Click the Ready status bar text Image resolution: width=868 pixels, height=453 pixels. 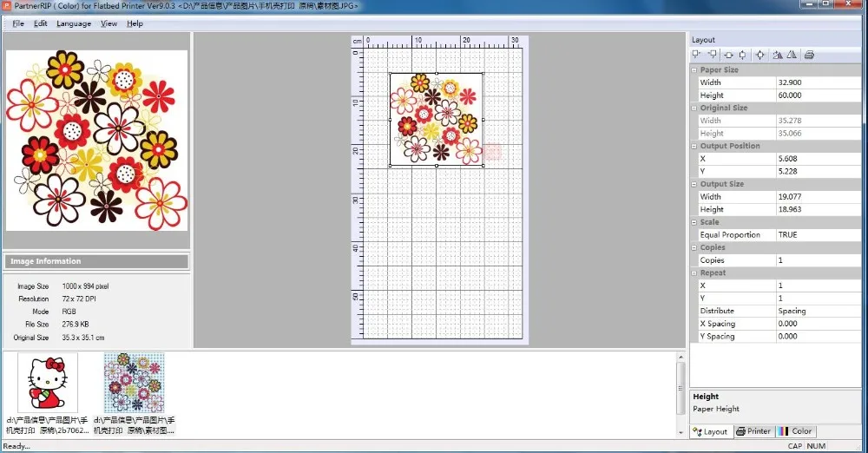(16, 446)
